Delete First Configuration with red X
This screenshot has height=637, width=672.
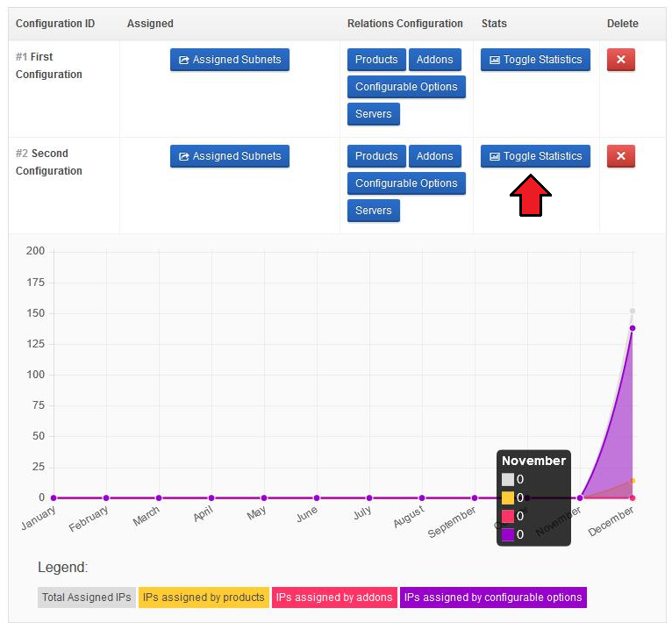tap(620, 60)
